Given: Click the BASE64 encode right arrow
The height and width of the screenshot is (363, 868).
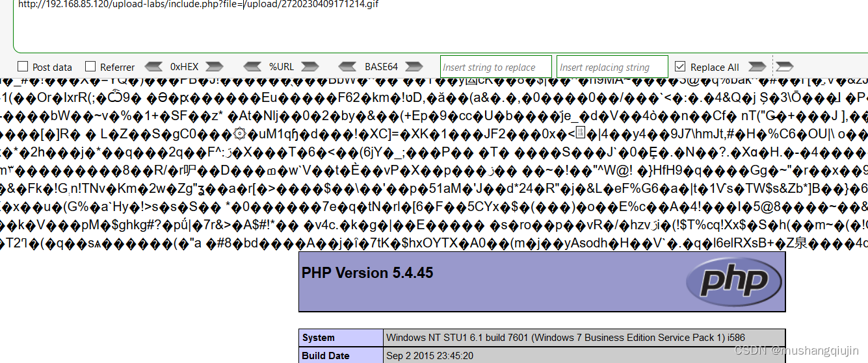Looking at the screenshot, I should coord(414,66).
